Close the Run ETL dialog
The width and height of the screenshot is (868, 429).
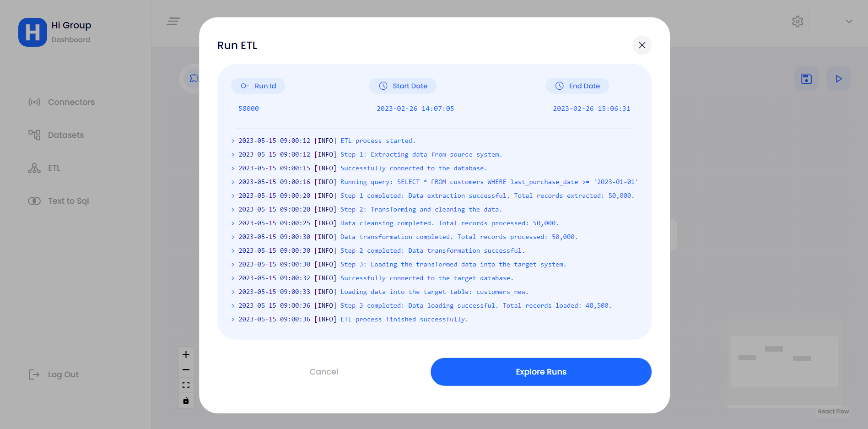[642, 45]
